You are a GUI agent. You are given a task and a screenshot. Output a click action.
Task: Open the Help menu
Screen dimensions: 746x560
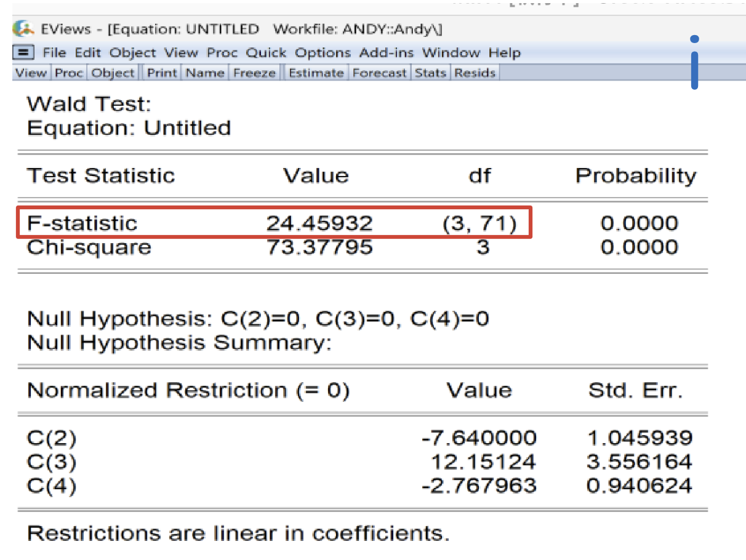505,53
